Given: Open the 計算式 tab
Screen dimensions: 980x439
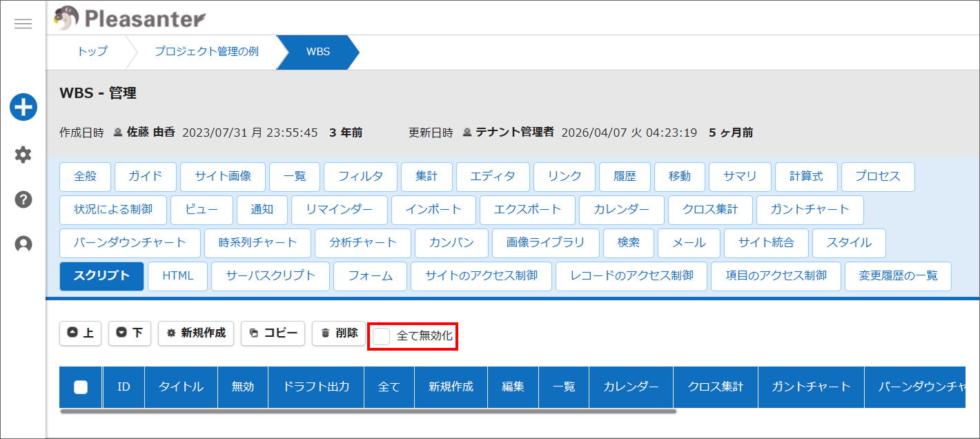Looking at the screenshot, I should (x=806, y=177).
